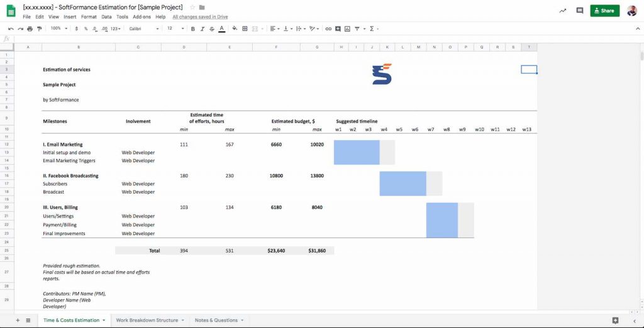This screenshot has width=644, height=328.
Task: Format as currency with dollar icon
Action: point(76,29)
